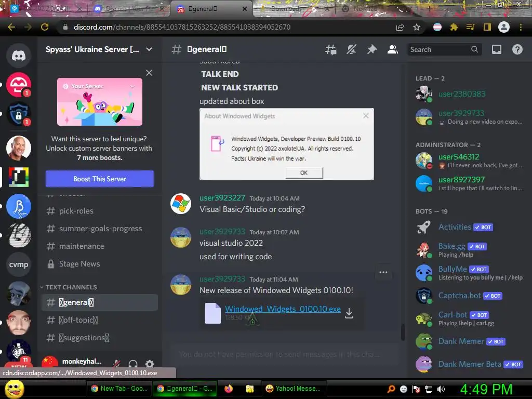532x399 pixels.
Task: Select the BullyMe bot member
Action: pos(470,273)
